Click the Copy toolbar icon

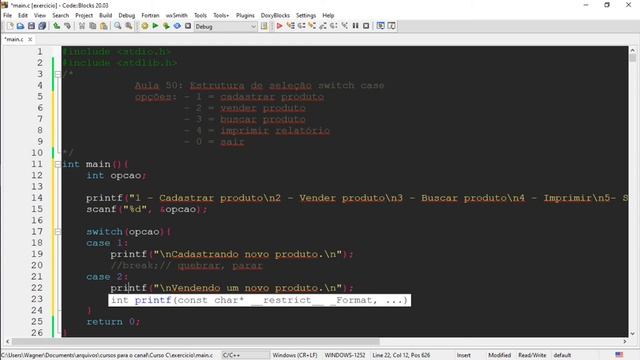[x=93, y=26]
